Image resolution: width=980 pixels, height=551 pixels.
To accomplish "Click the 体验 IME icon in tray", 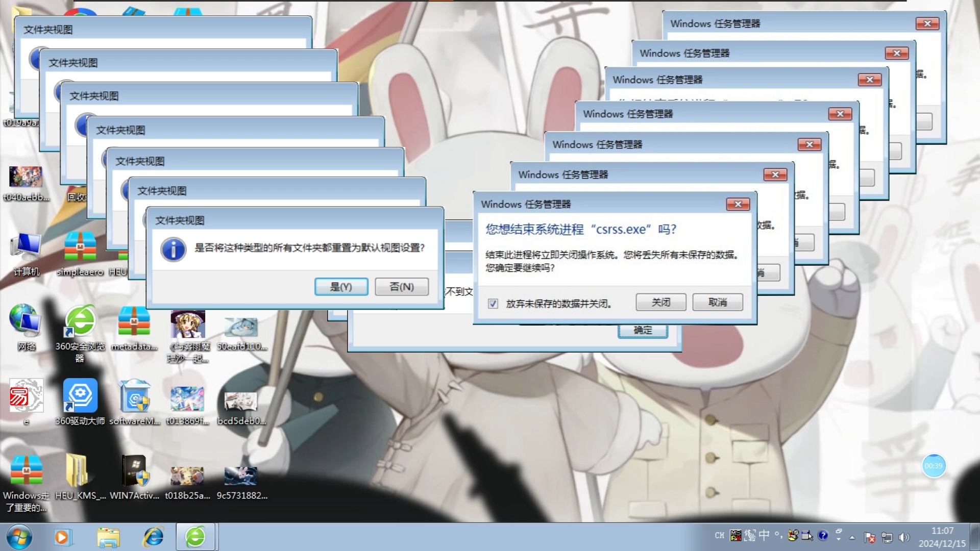I will [x=750, y=535].
